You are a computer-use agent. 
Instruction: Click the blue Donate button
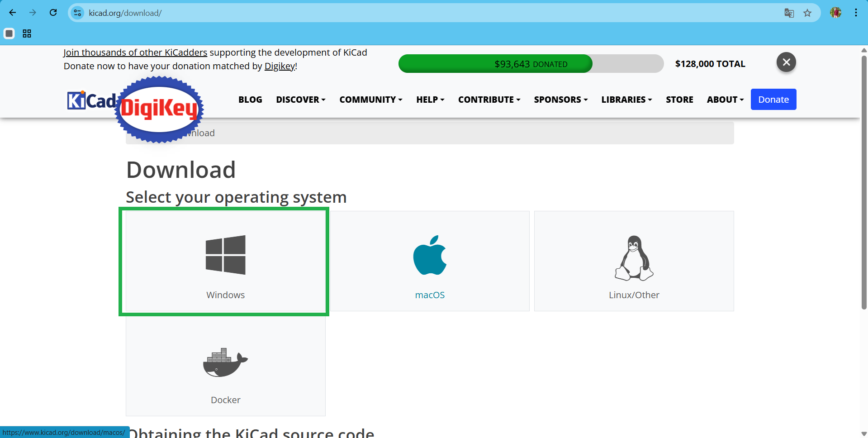[x=773, y=100]
